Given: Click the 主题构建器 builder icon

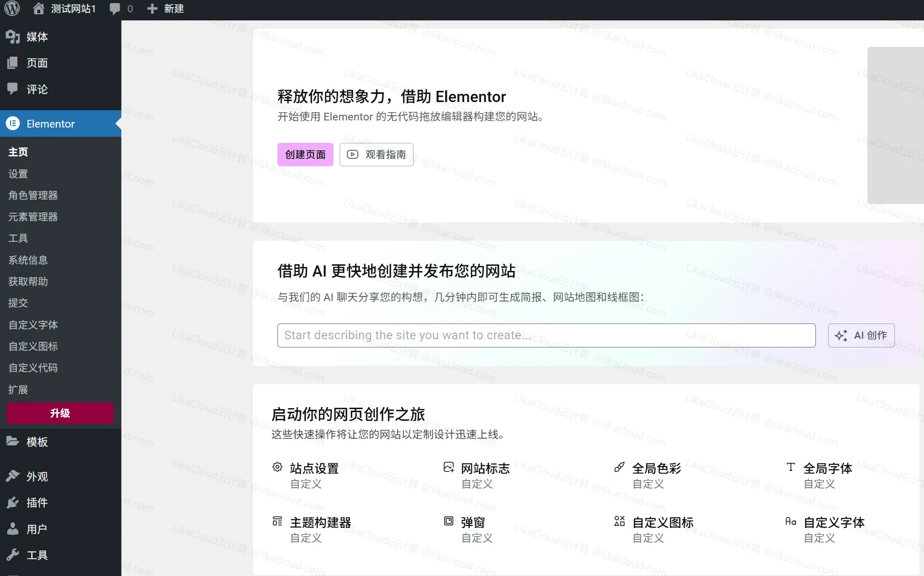Looking at the screenshot, I should pyautogui.click(x=277, y=521).
